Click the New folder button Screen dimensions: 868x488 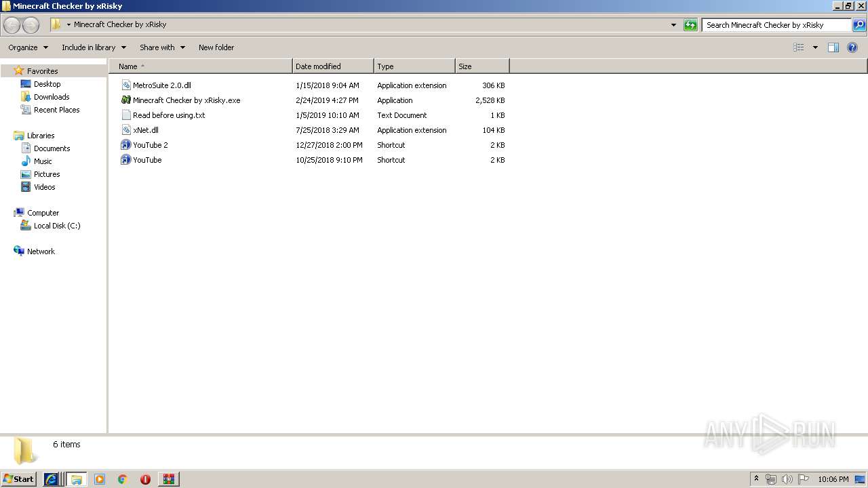[216, 47]
